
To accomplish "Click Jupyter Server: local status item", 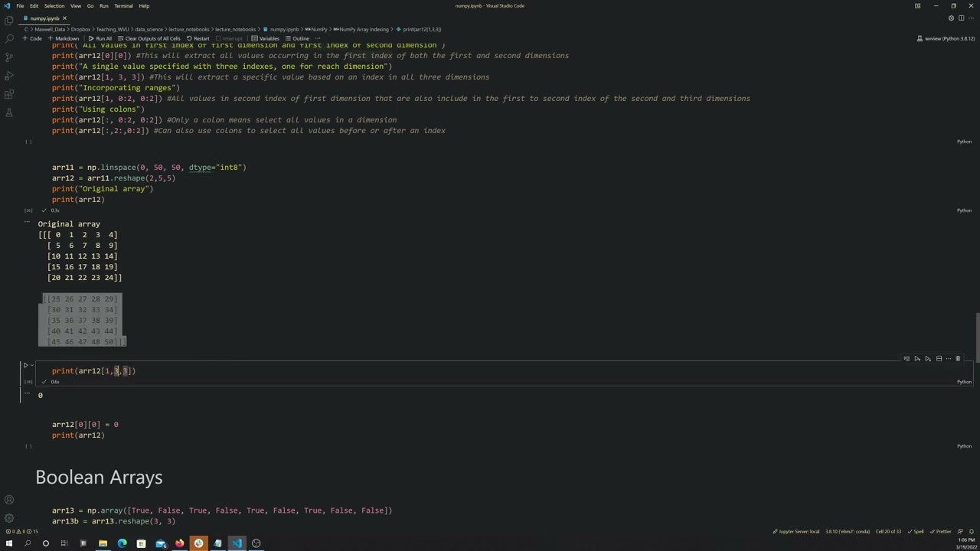I will pos(796,531).
